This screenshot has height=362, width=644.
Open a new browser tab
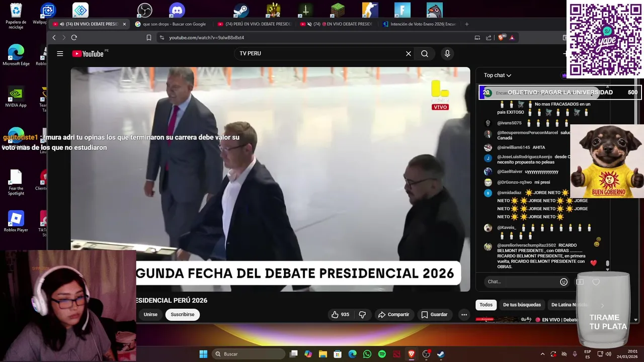tap(467, 24)
